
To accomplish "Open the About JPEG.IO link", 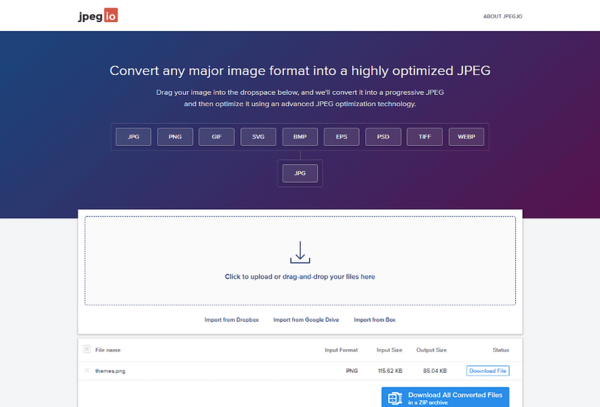I will 502,16.
